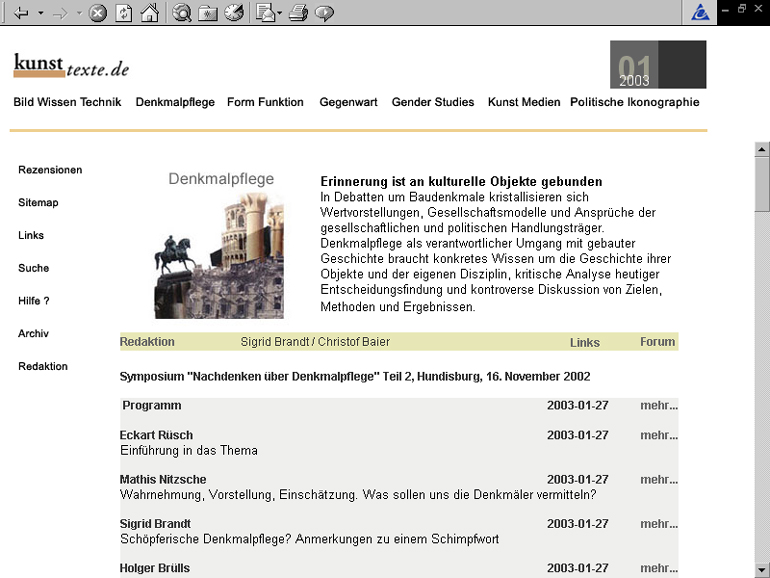Select Politische Ikonographie in the top navigation
770x578 pixels.
pos(634,102)
